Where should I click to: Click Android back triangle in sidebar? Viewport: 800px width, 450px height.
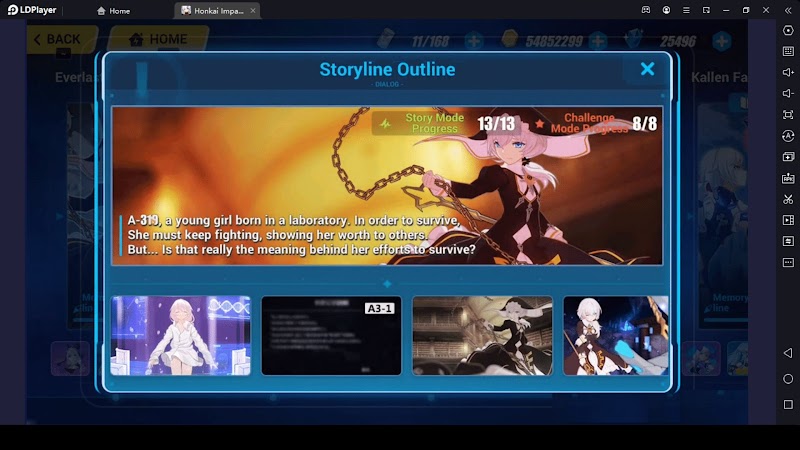[x=788, y=353]
